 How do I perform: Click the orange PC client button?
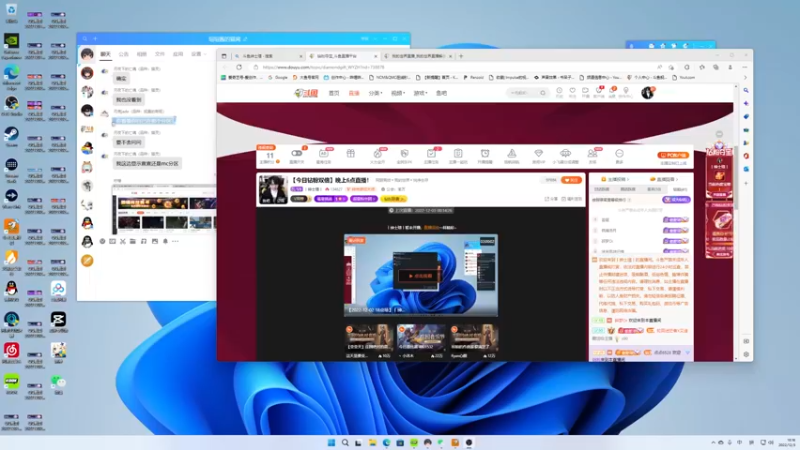pyautogui.click(x=673, y=155)
